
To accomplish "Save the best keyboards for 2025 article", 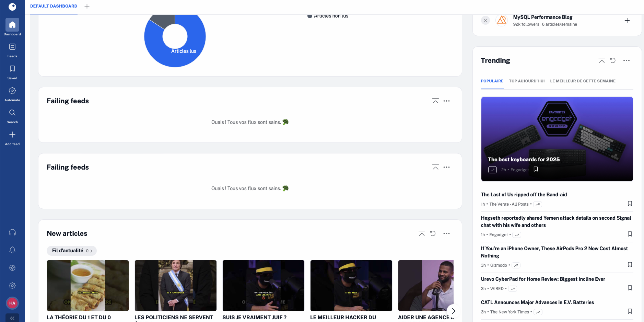I will coord(536,169).
